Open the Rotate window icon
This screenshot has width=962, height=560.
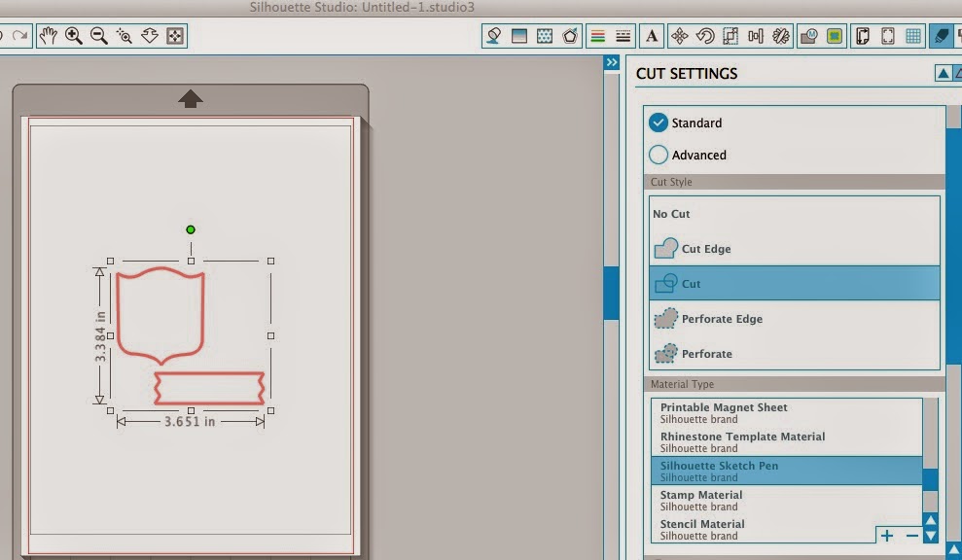[x=705, y=36]
